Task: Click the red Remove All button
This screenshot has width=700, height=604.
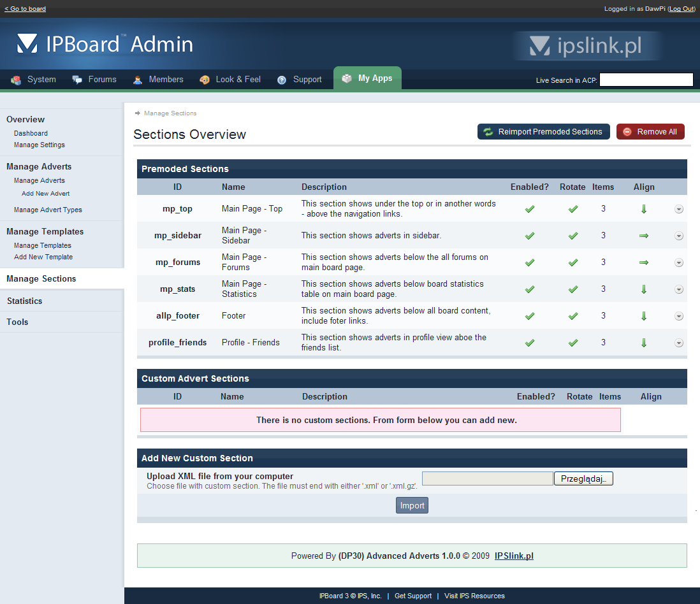Action: pos(650,132)
